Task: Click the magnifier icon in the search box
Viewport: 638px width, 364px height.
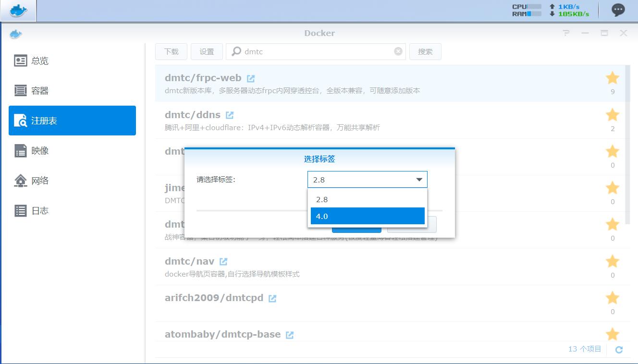Action: [x=236, y=51]
